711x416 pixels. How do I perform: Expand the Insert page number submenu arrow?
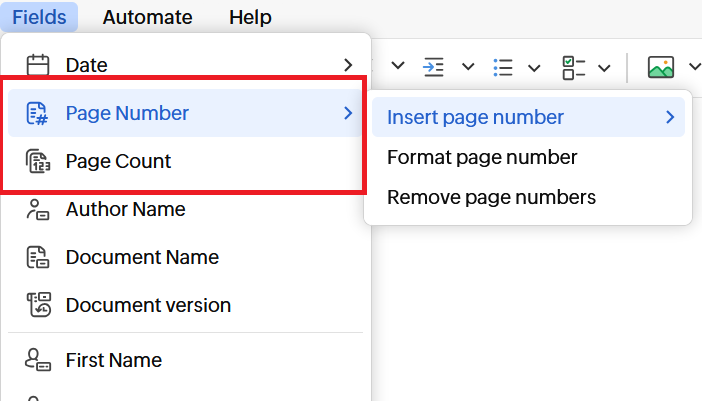(670, 117)
